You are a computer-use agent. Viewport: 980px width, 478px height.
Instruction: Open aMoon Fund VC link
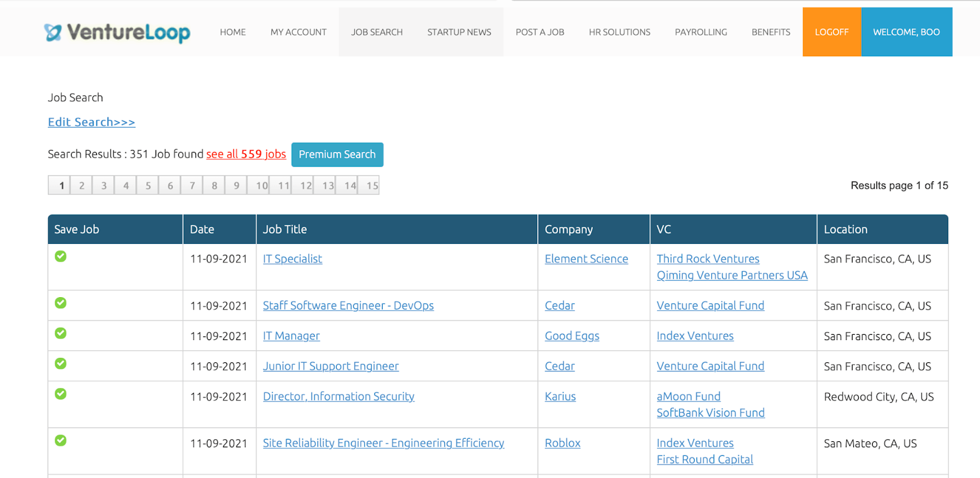688,396
